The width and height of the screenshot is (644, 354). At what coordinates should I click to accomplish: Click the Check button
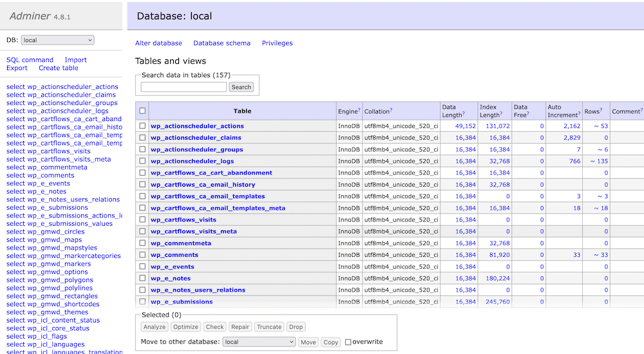[215, 327]
